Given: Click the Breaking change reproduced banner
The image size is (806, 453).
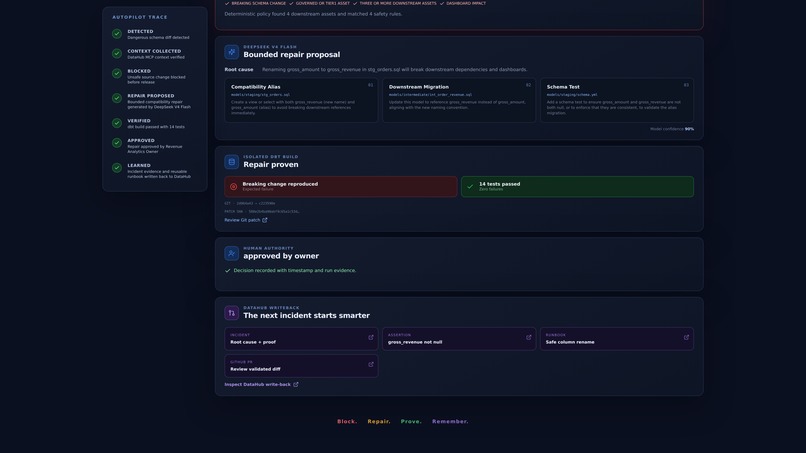Looking at the screenshot, I should coord(341,187).
